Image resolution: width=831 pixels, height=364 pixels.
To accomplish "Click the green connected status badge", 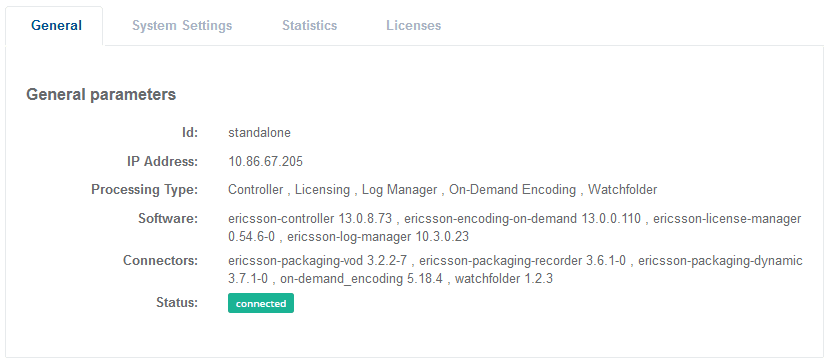I will pos(261,304).
